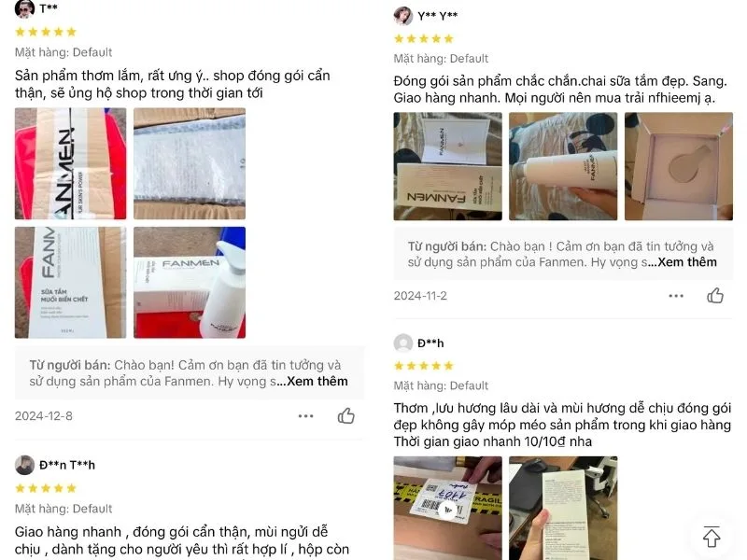This screenshot has width=747, height=560.
Task: Open the bubble wrap package photo
Action: click(190, 163)
